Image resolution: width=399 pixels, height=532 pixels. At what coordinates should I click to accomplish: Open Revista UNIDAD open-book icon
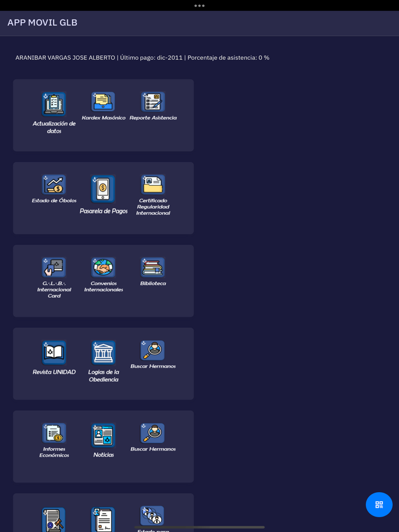click(54, 352)
